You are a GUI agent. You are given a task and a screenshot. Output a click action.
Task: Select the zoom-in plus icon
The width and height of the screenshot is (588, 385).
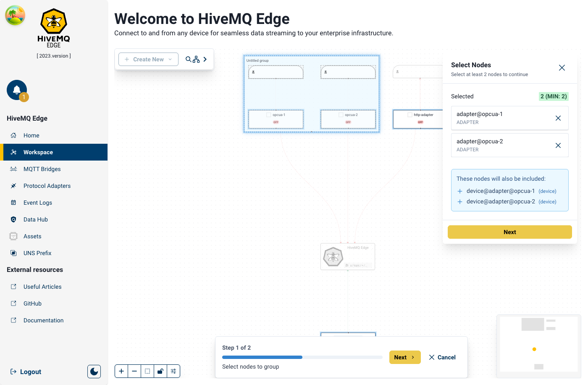121,371
